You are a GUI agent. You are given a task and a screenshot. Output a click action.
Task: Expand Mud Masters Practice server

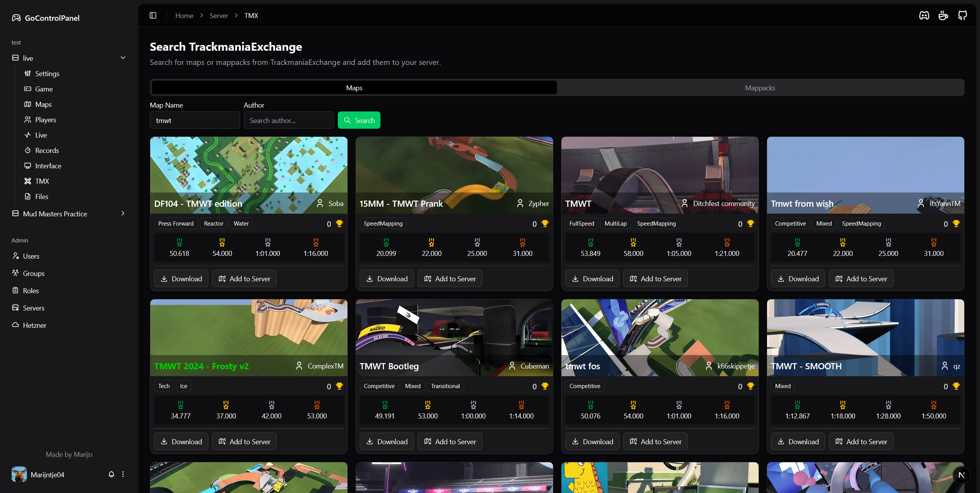click(x=123, y=213)
